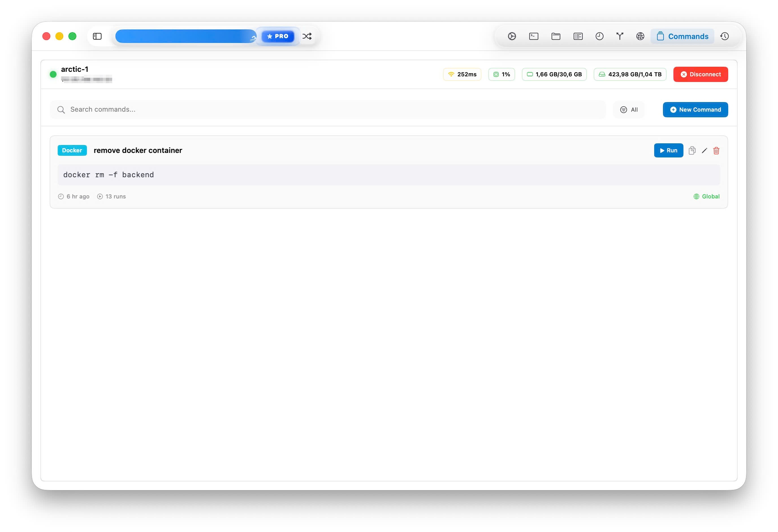Open the history clock icon

(725, 36)
